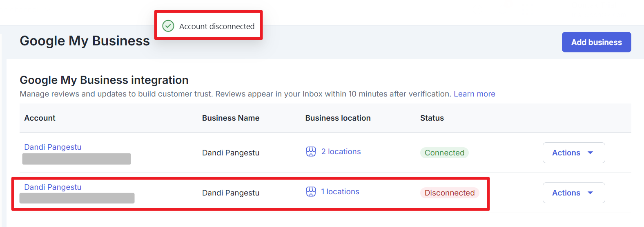This screenshot has width=644, height=227.
Task: Open Dandi Pangestu account link in Connected row
Action: click(x=53, y=147)
